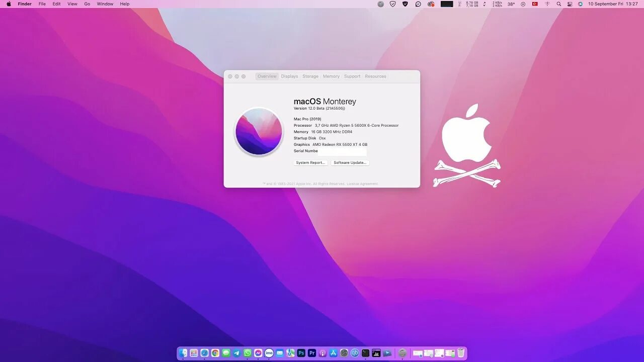Image resolution: width=644 pixels, height=362 pixels.
Task: Switch to the Resources tab
Action: [x=375, y=76]
